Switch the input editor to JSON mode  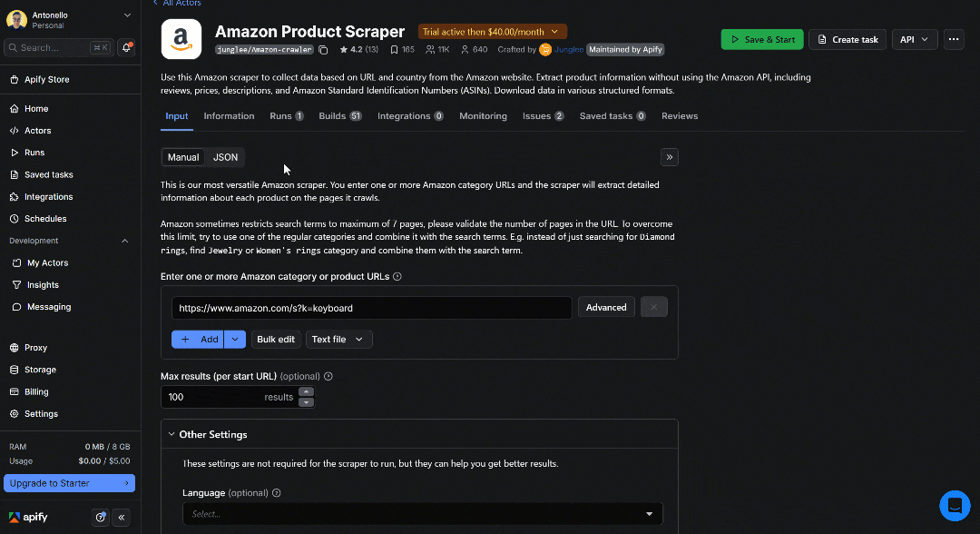[x=225, y=157]
